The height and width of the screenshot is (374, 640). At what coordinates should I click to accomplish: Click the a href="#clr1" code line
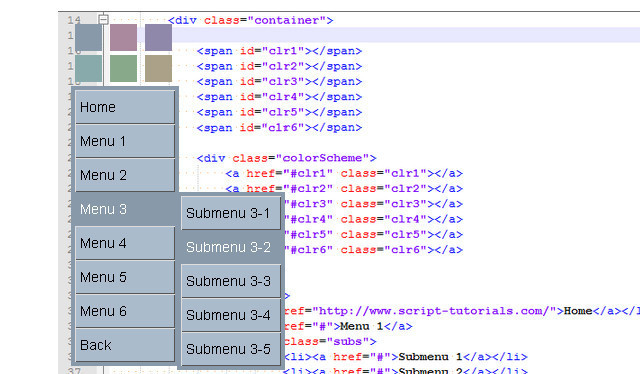344,174
